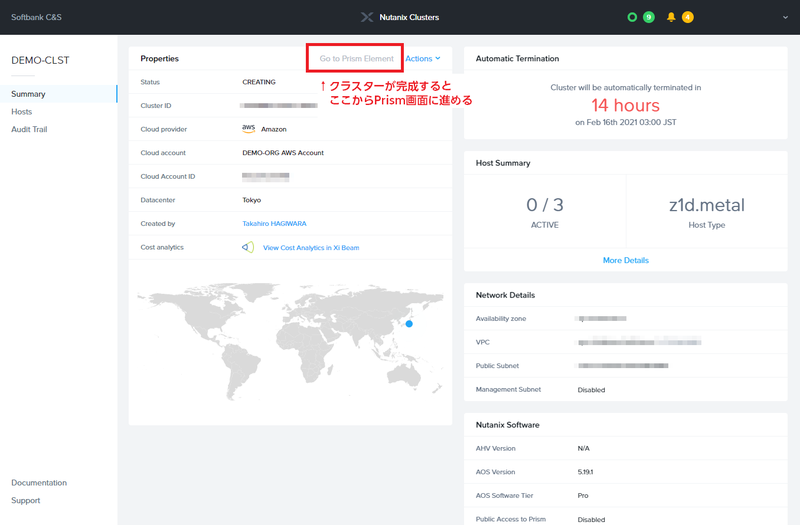Open the Audit Trail section
800x525 pixels.
(x=29, y=130)
